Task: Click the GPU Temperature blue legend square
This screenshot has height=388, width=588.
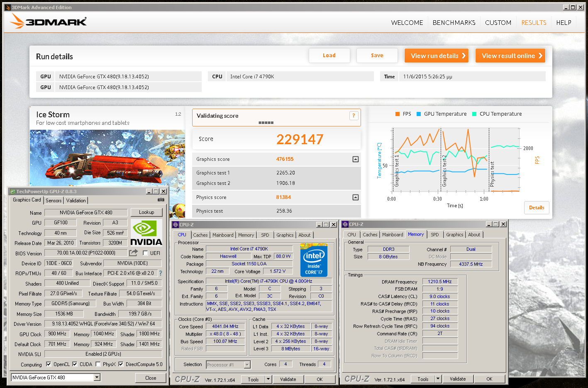Action: (x=419, y=114)
